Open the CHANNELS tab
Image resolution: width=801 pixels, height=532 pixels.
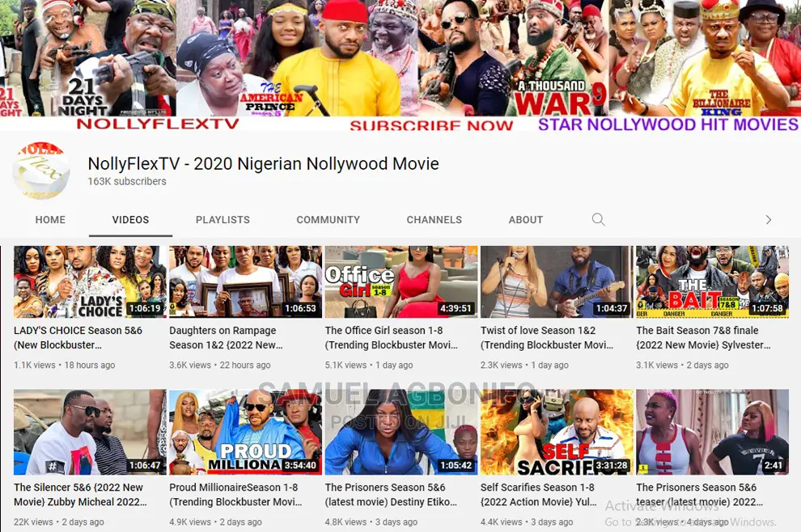click(x=434, y=220)
